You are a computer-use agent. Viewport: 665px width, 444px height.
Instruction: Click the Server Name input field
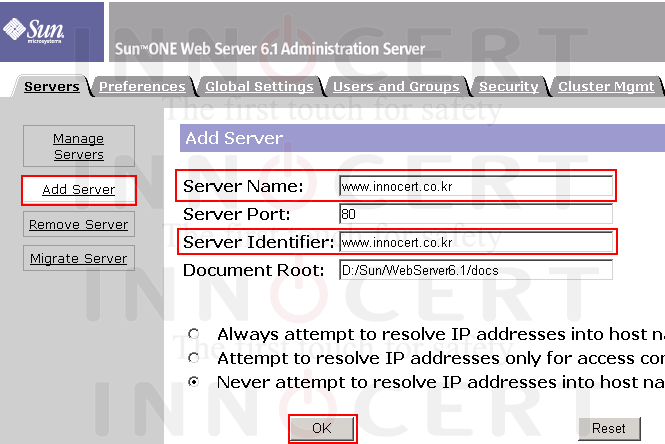point(476,186)
